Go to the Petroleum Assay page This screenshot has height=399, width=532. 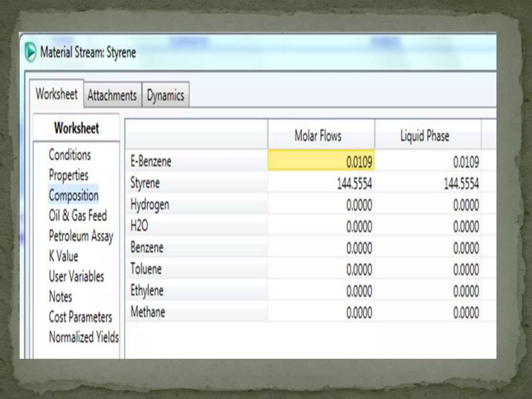click(x=81, y=236)
